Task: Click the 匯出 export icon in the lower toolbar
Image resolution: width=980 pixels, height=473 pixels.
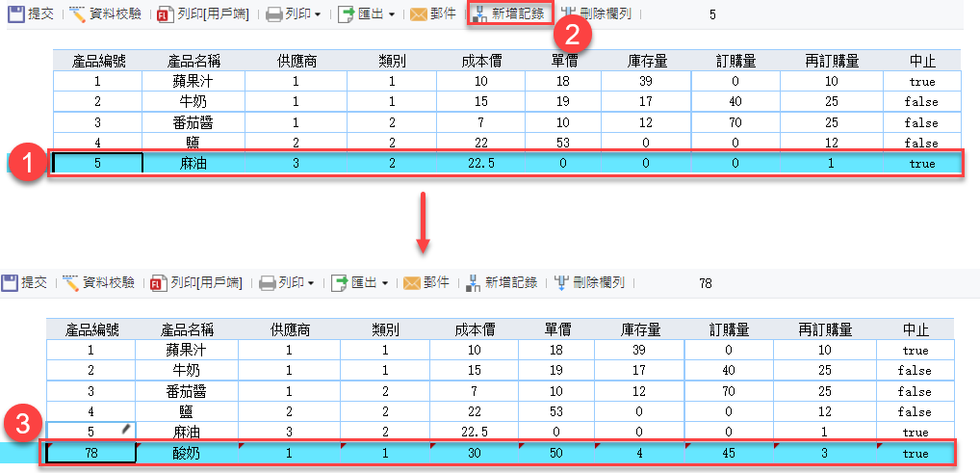Action: click(340, 284)
